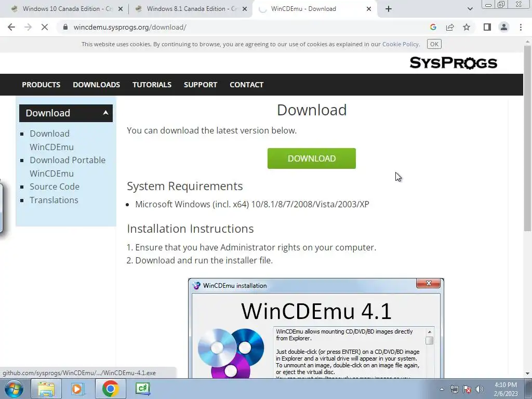
Task: Open the taskbar clock and date
Action: (506, 389)
